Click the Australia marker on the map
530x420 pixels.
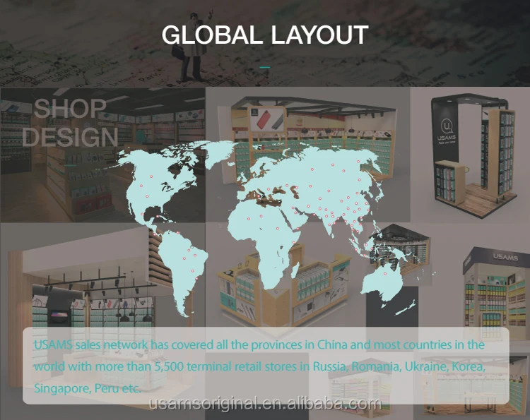click(x=385, y=273)
